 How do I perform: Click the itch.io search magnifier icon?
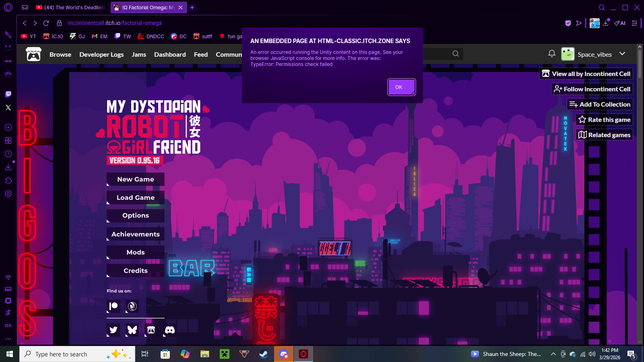[x=456, y=53]
